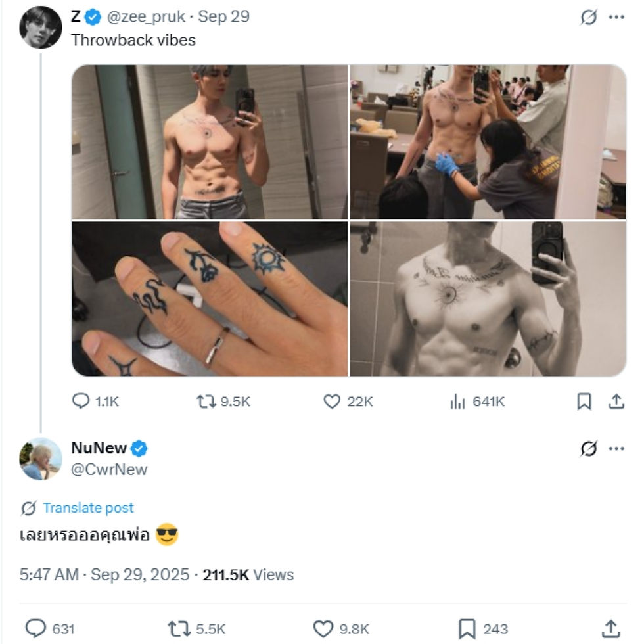Repost Z's post with 9.5K reposts
This screenshot has width=644, height=644.
207,402
